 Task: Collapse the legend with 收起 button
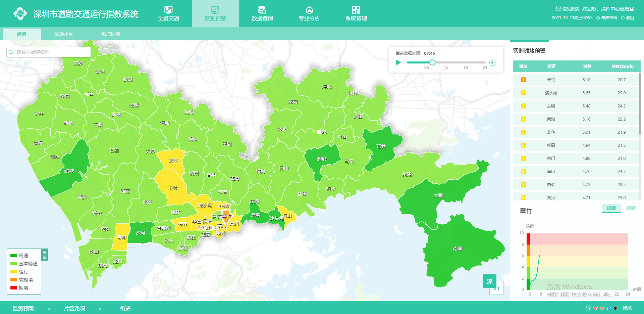(x=45, y=255)
